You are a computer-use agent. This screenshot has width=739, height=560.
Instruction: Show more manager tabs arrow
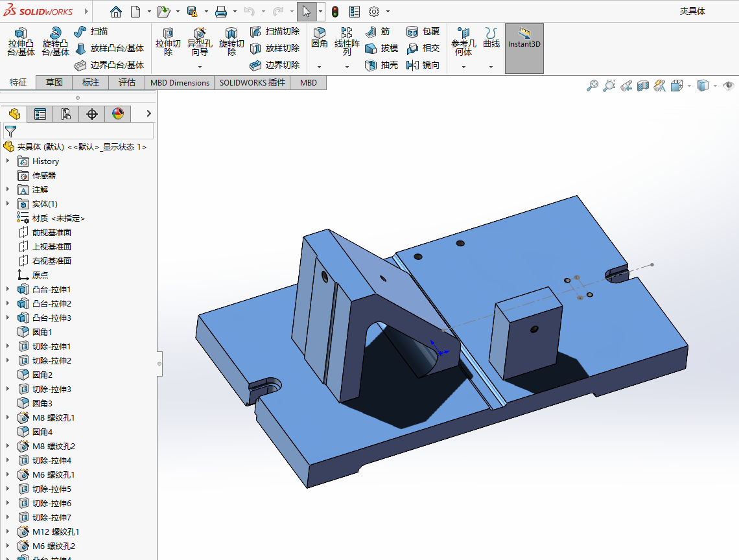(148, 113)
